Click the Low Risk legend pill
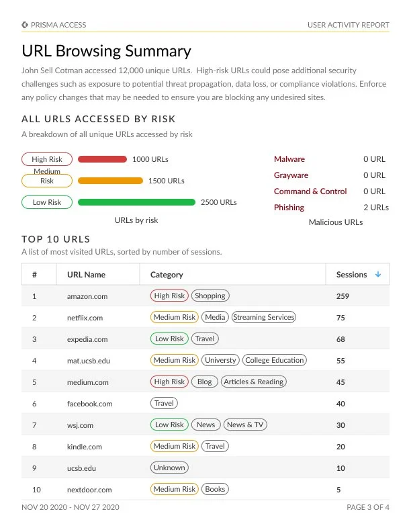 point(47,202)
